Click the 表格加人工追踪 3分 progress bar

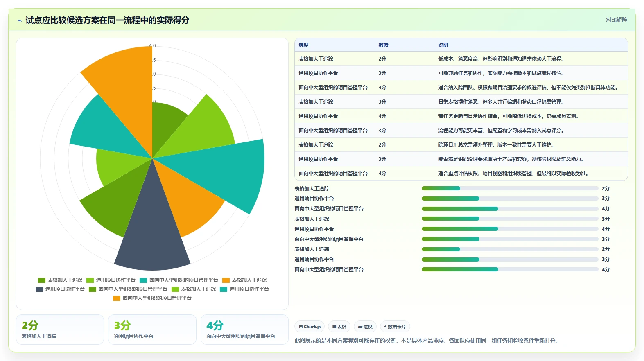pyautogui.click(x=510, y=219)
